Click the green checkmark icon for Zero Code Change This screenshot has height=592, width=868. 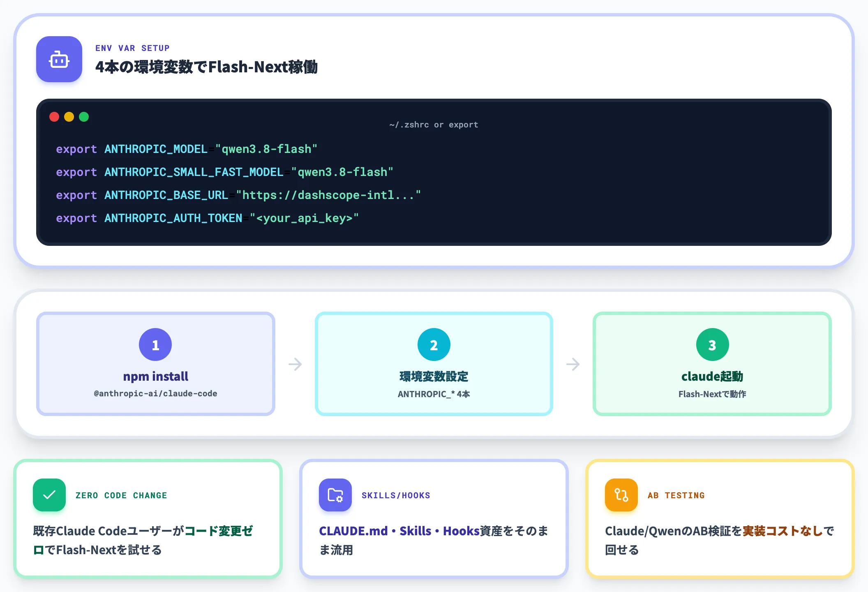[49, 495]
